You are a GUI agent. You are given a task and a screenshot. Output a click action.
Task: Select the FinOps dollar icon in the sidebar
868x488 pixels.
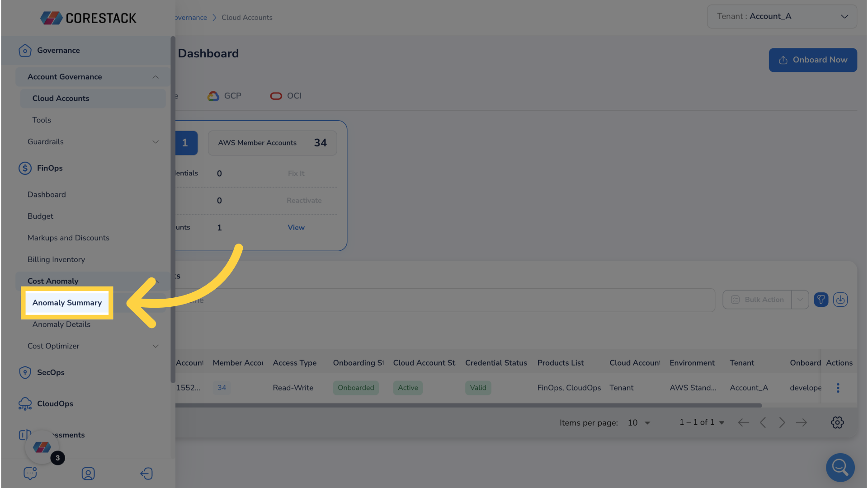25,168
